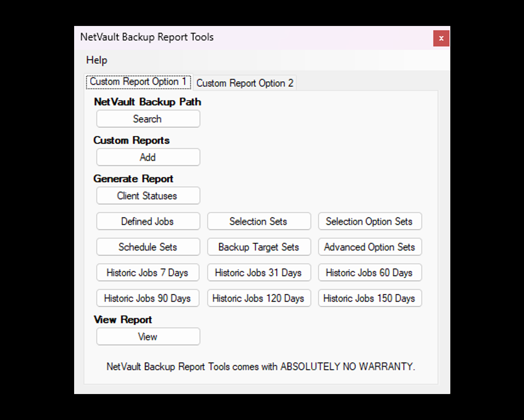Generate the Defined Jobs report

point(148,222)
